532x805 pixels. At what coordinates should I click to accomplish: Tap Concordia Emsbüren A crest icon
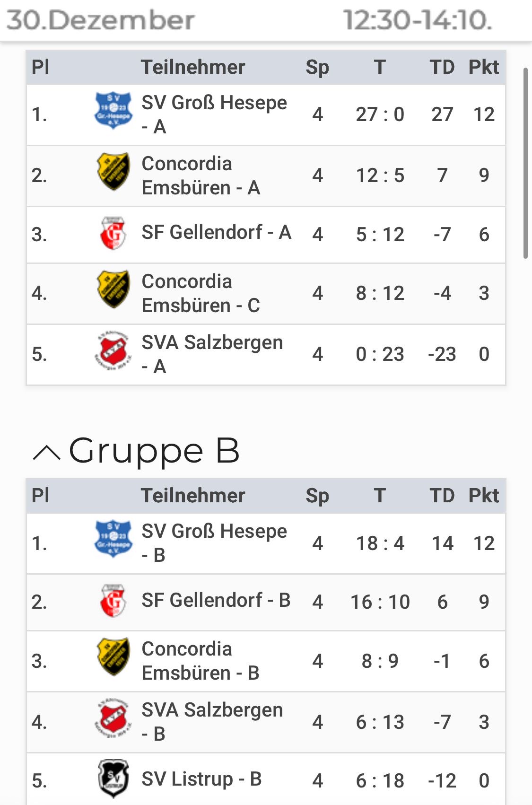tap(113, 171)
